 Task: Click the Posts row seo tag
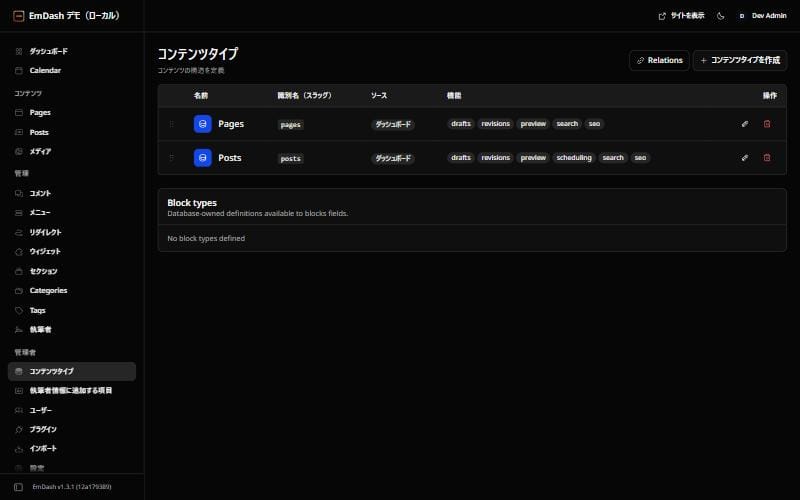pyautogui.click(x=640, y=158)
